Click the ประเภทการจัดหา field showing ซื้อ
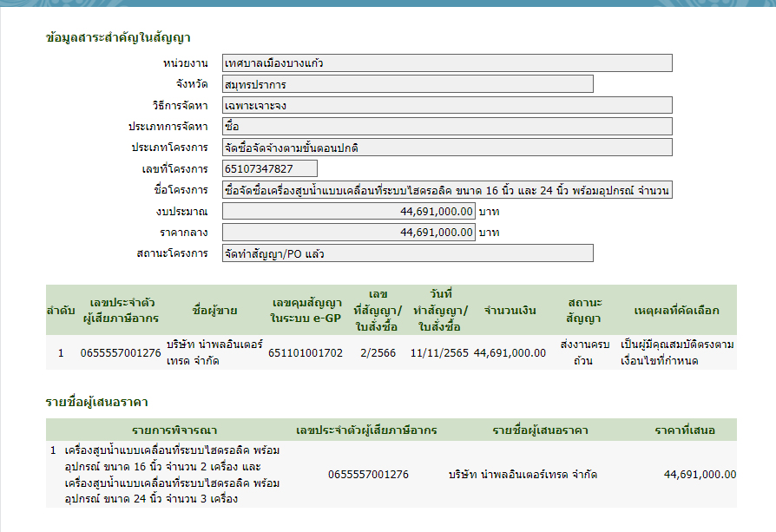Screen dimensions: 776x532 (x=447, y=127)
